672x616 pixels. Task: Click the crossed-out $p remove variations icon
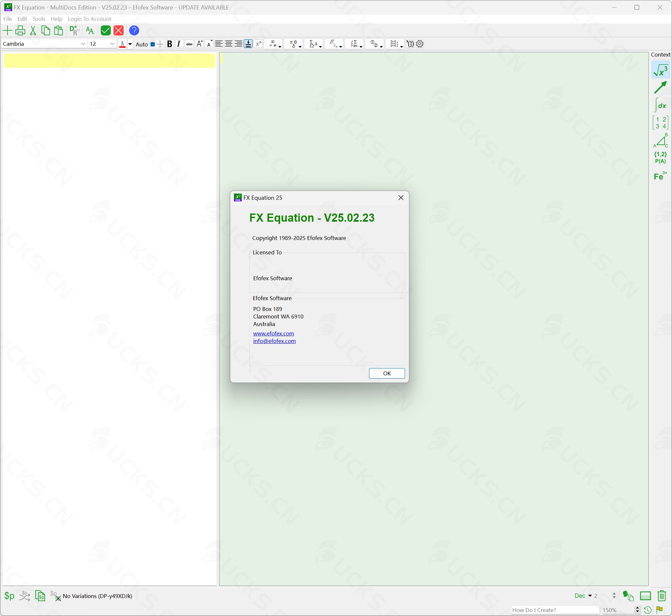coord(56,596)
